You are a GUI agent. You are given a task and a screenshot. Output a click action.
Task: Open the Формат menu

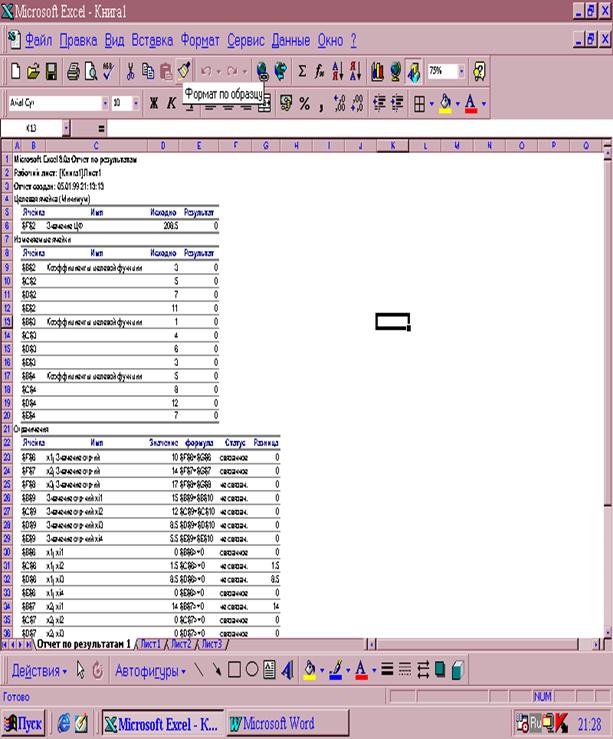[x=200, y=41]
